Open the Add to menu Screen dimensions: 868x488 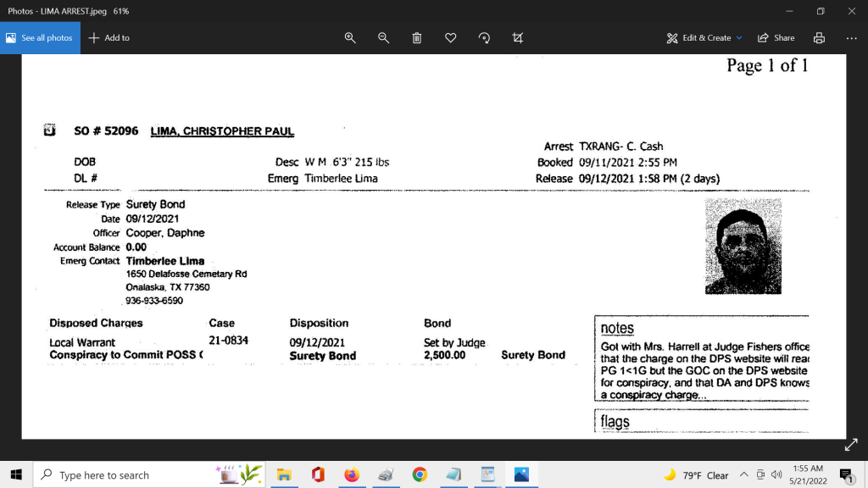109,37
